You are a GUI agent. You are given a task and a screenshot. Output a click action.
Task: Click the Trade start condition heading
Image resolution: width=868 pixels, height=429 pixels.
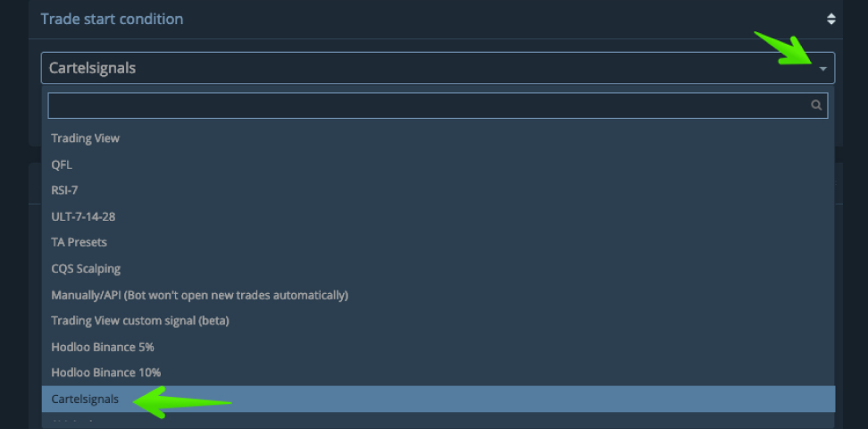coord(112,19)
